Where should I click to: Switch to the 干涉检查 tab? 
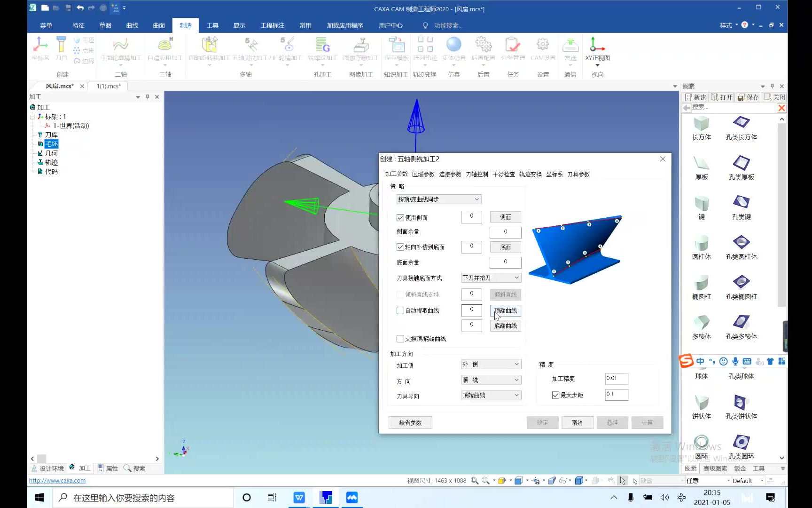click(x=504, y=175)
